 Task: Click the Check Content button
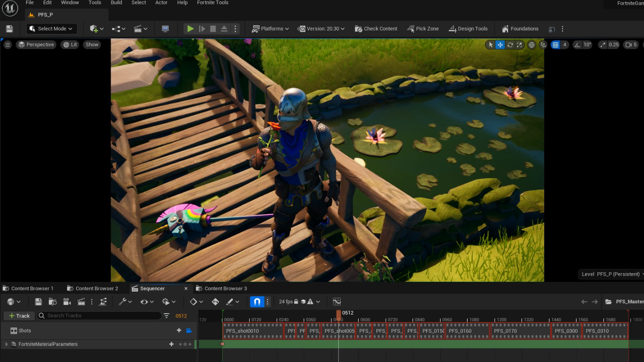tap(376, 28)
